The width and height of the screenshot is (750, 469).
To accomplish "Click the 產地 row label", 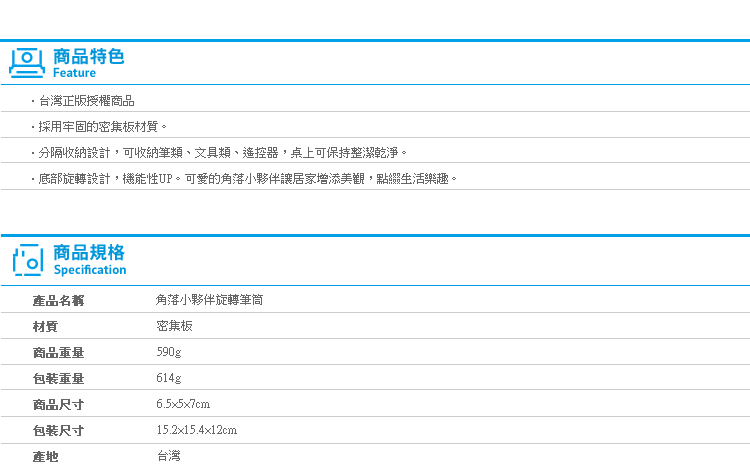I will [x=45, y=457].
